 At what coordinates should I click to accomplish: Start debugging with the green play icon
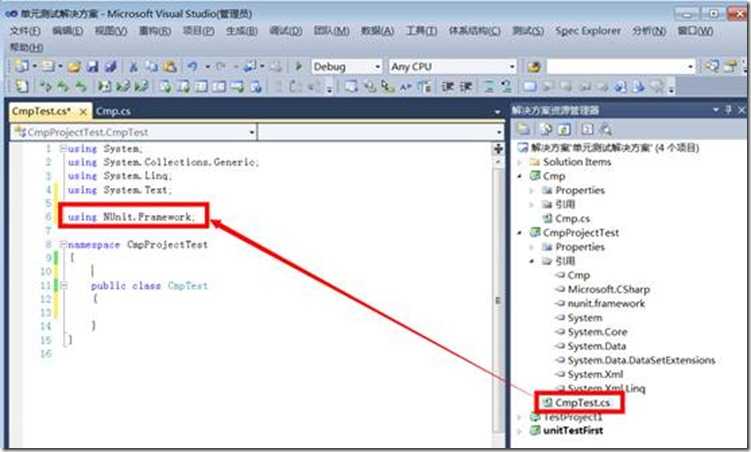pos(299,67)
